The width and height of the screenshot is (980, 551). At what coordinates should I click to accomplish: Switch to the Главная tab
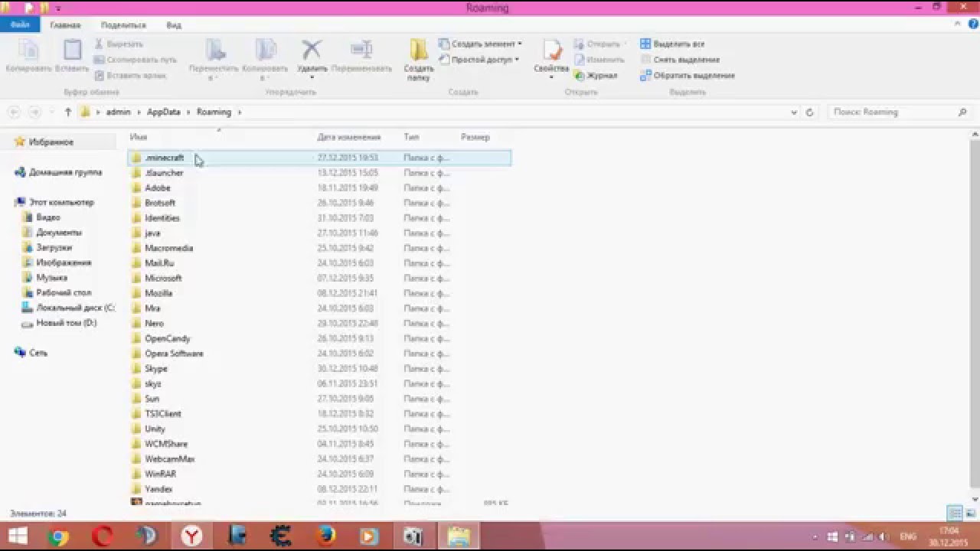pyautogui.click(x=65, y=25)
